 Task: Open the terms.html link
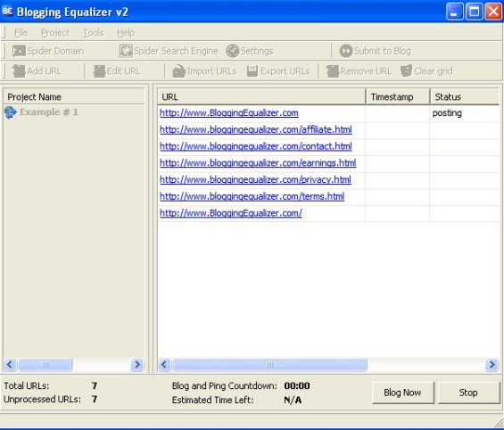coord(252,196)
